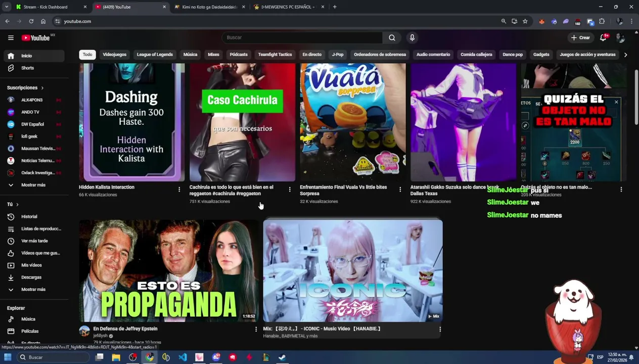
Task: Select the League of Legends chip
Action: tap(155, 55)
